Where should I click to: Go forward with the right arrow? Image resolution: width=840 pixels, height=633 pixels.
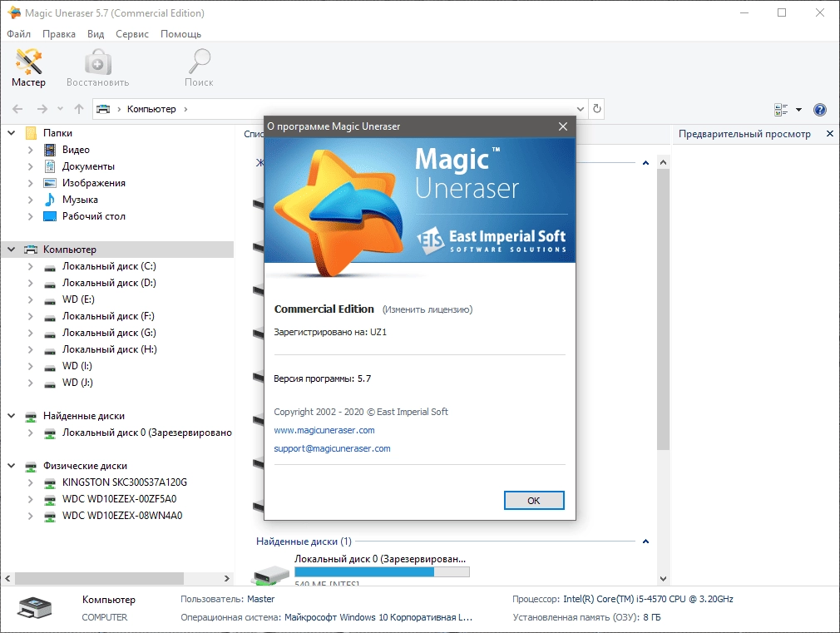(42, 109)
